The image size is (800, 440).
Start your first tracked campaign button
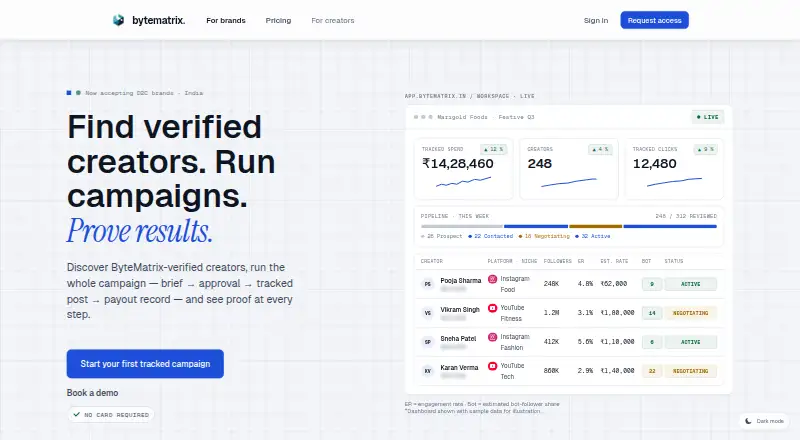pyautogui.click(x=145, y=363)
